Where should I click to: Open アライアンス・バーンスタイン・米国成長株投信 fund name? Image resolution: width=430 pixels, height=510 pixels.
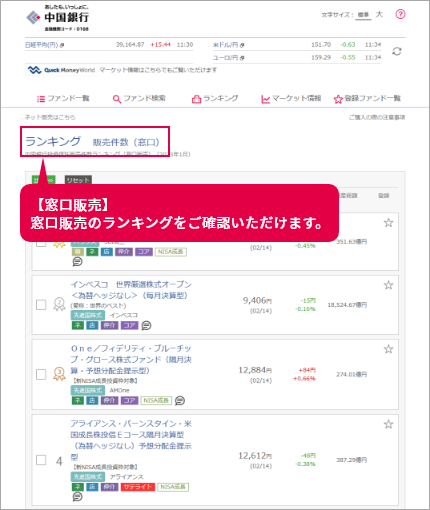tap(131, 440)
